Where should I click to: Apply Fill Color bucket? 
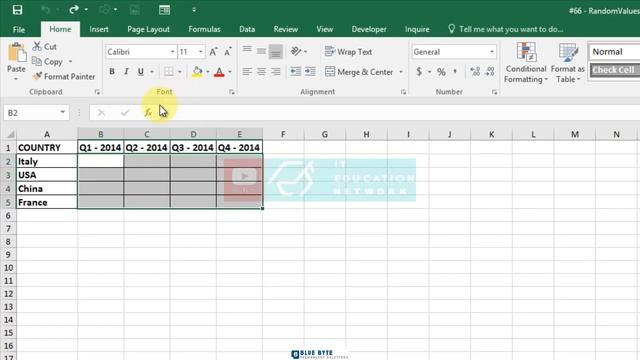point(198,72)
